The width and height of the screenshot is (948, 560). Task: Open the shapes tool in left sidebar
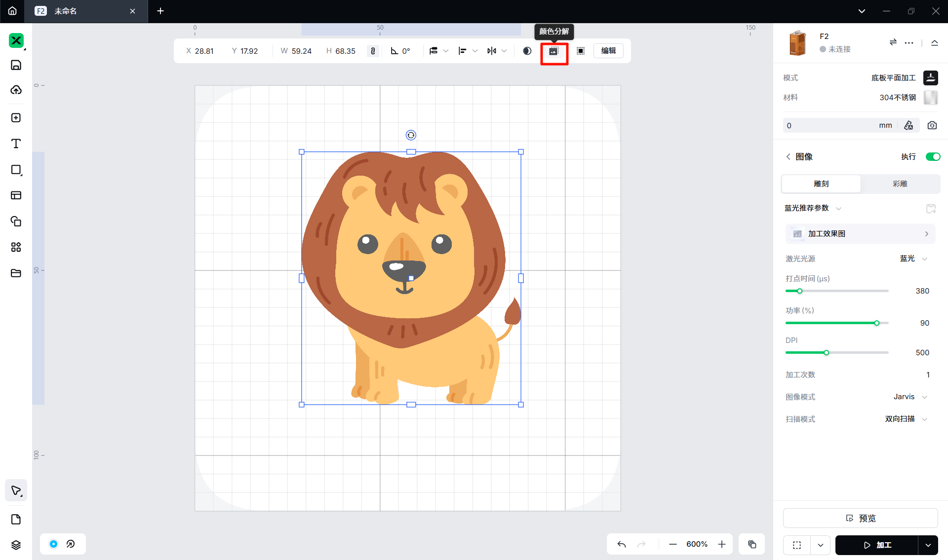pos(16,170)
